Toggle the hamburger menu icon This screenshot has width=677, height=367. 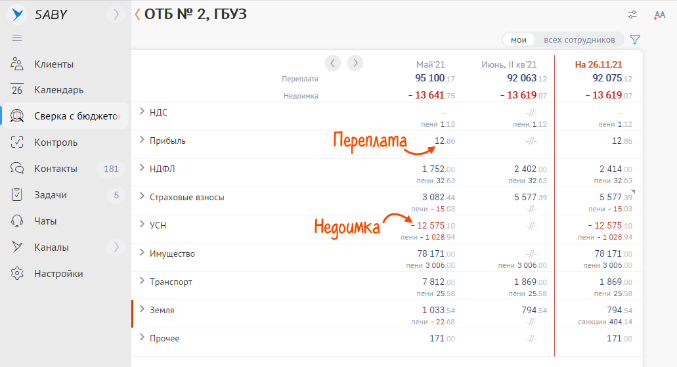[x=17, y=38]
